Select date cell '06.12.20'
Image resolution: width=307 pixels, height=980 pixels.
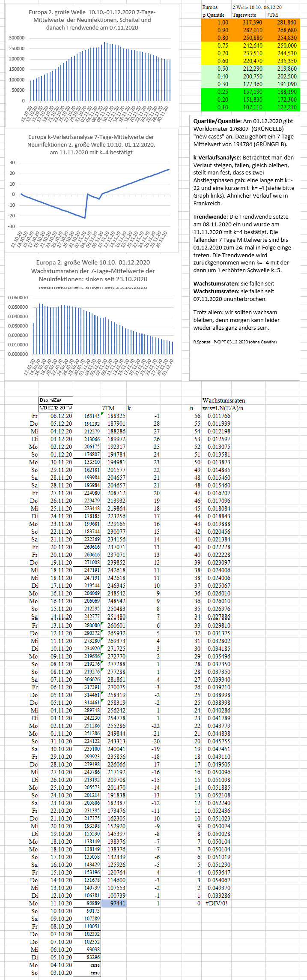[x=56, y=416]
